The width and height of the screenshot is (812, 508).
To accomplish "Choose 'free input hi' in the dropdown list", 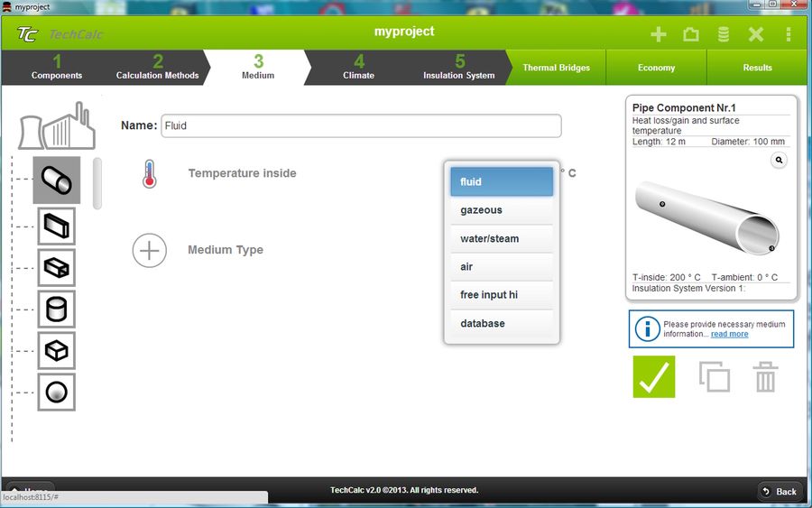I will (x=502, y=295).
